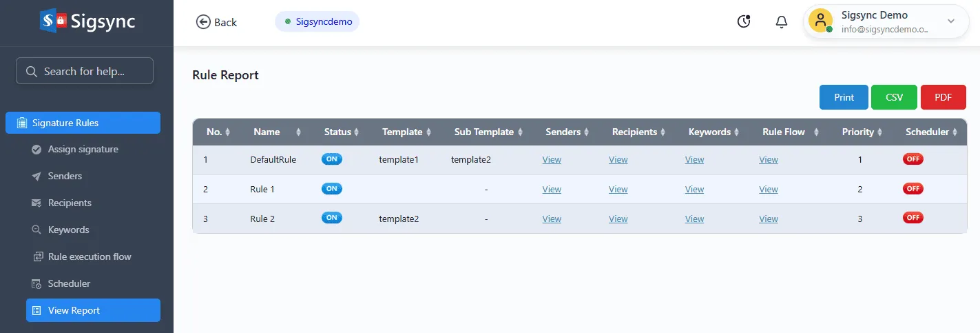
Task: View senders for DefaultRule
Action: pyautogui.click(x=552, y=160)
